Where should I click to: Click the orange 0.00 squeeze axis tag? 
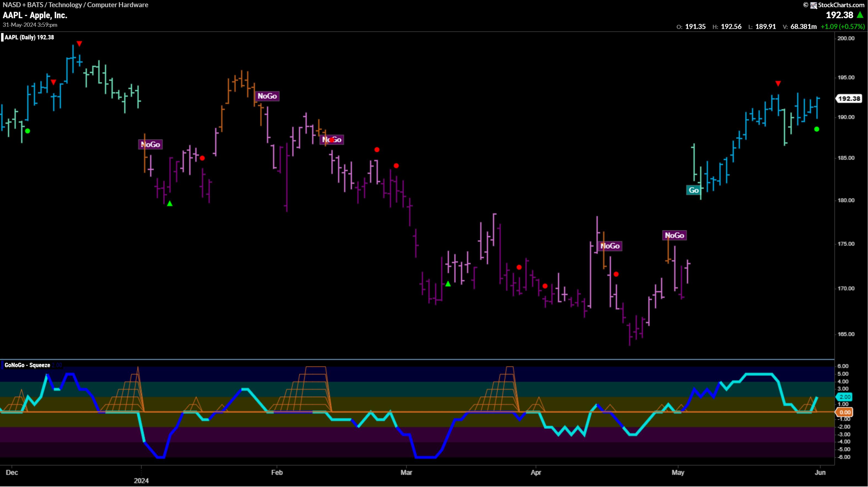point(844,412)
